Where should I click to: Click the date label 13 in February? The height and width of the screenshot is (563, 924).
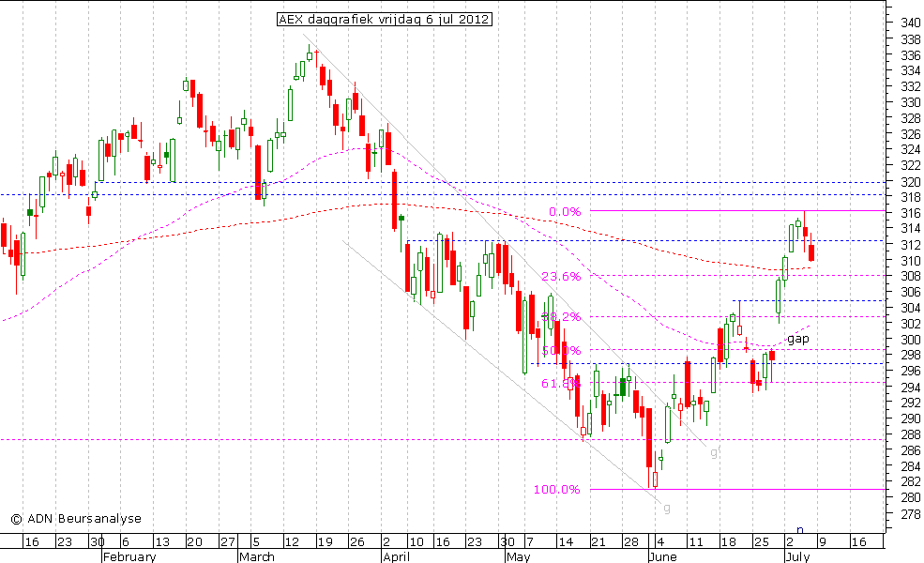tap(162, 541)
